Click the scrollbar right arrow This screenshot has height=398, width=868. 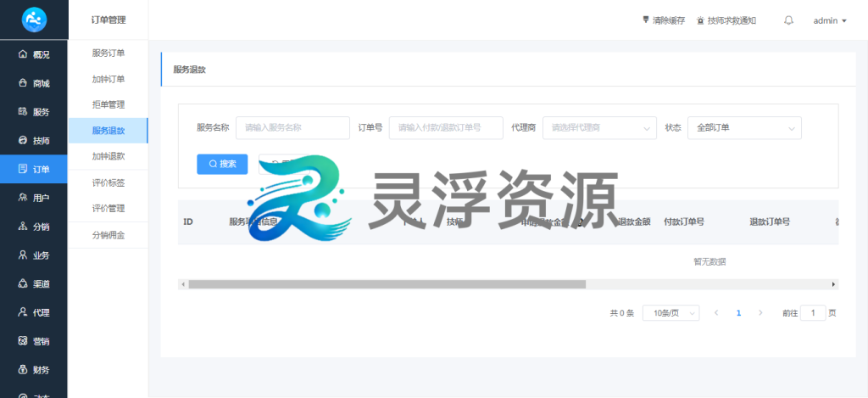pyautogui.click(x=834, y=284)
